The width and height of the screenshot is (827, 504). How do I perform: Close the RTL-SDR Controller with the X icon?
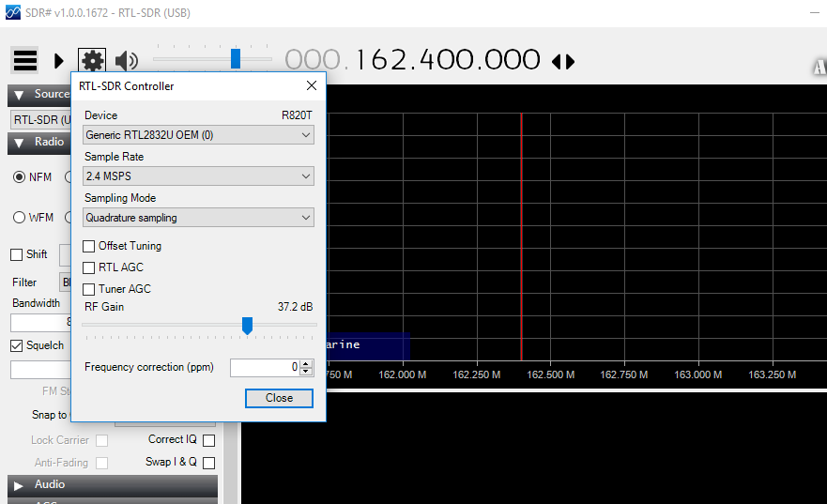coord(312,85)
